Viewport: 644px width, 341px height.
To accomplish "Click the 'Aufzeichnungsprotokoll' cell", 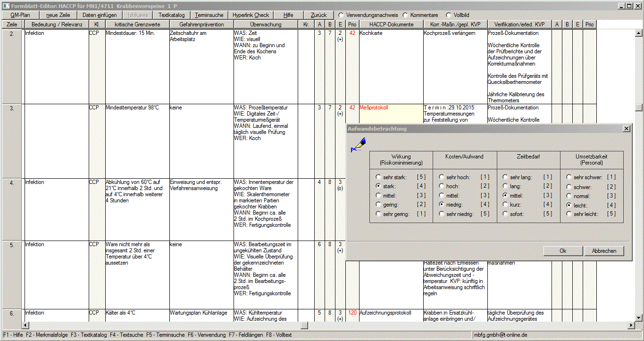I will click(x=385, y=313).
